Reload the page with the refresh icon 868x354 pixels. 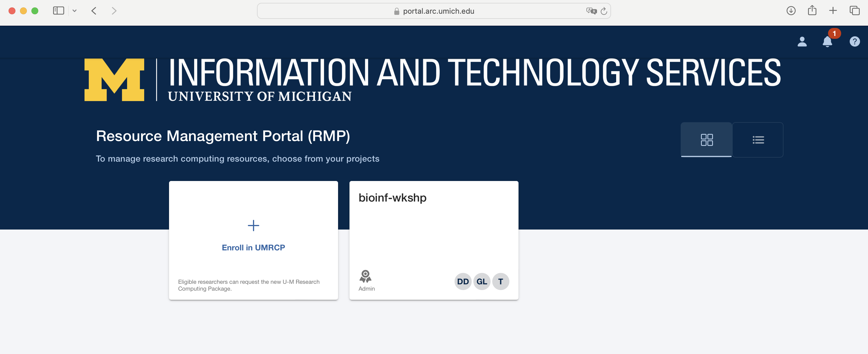[x=604, y=11]
